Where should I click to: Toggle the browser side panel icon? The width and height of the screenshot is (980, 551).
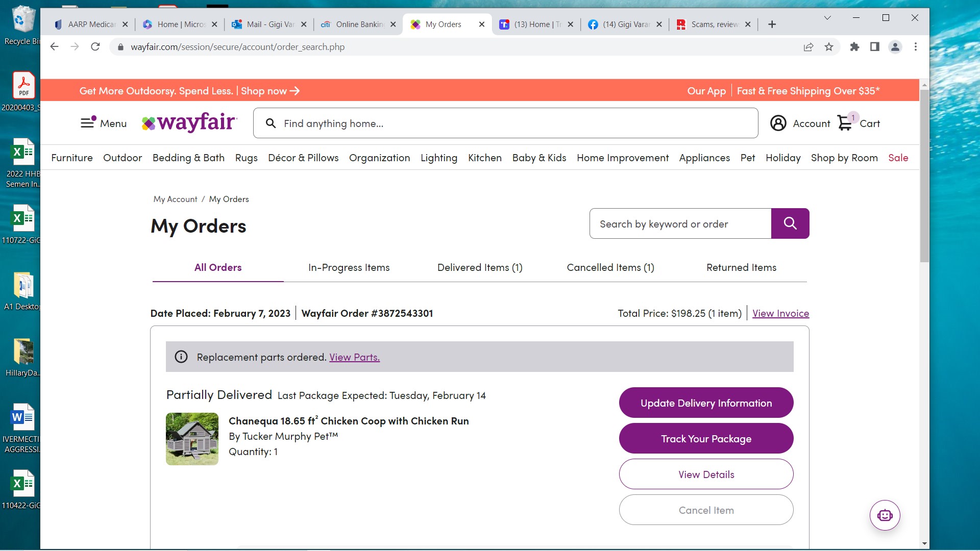coord(874,47)
